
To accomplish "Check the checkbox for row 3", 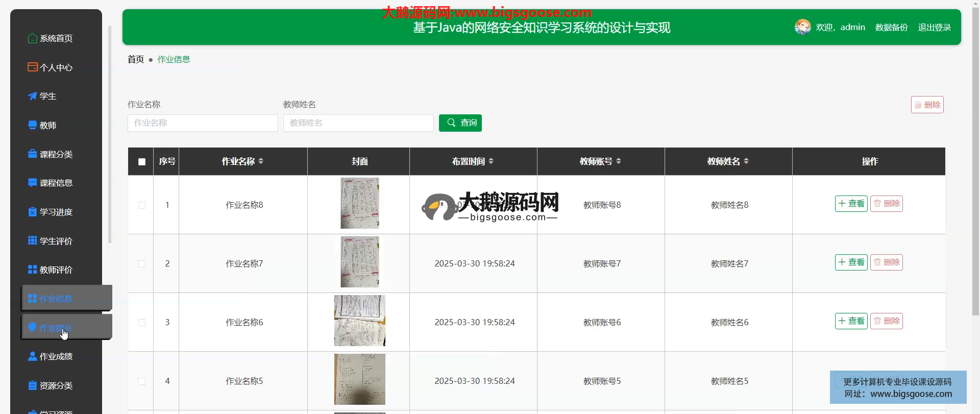I will click(142, 323).
